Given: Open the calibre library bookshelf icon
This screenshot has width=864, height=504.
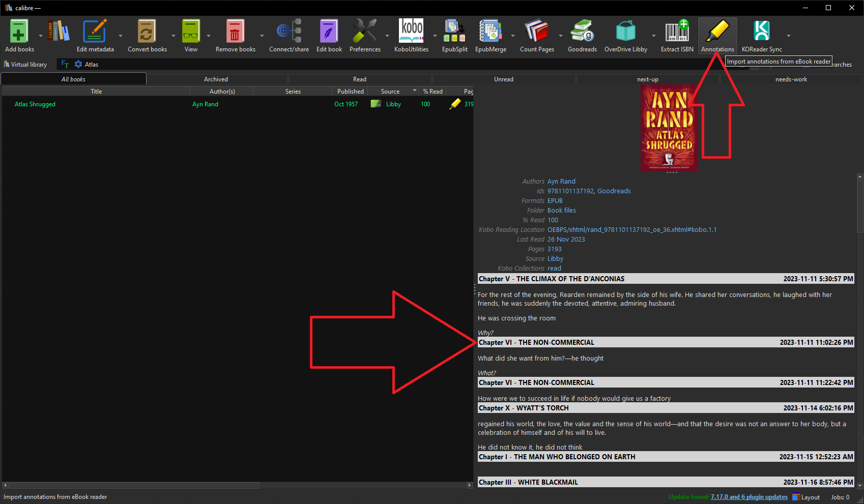Looking at the screenshot, I should (x=59, y=32).
